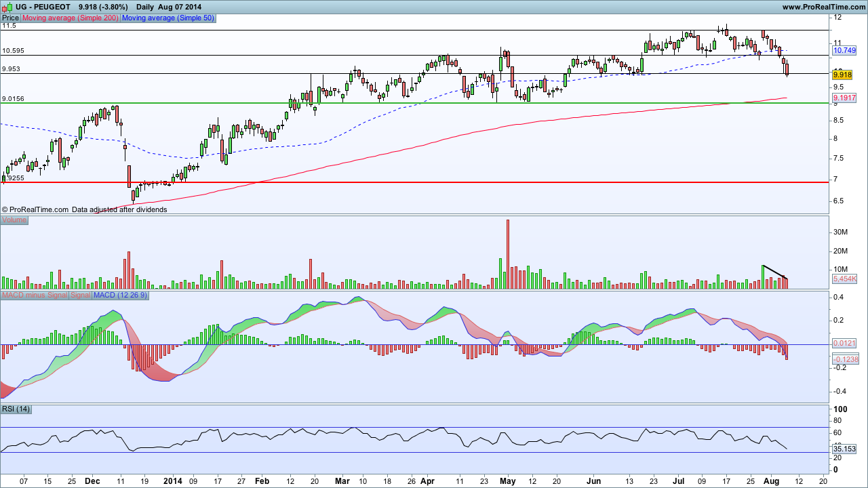Click the Price indicator label

pyautogui.click(x=10, y=18)
